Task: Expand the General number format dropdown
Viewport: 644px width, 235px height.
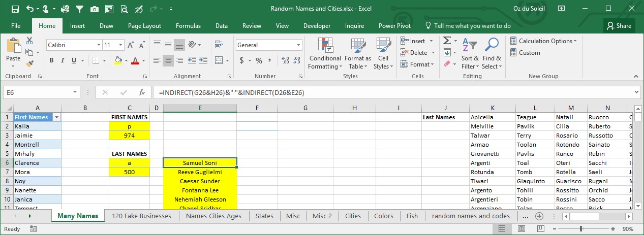Action: pos(299,45)
